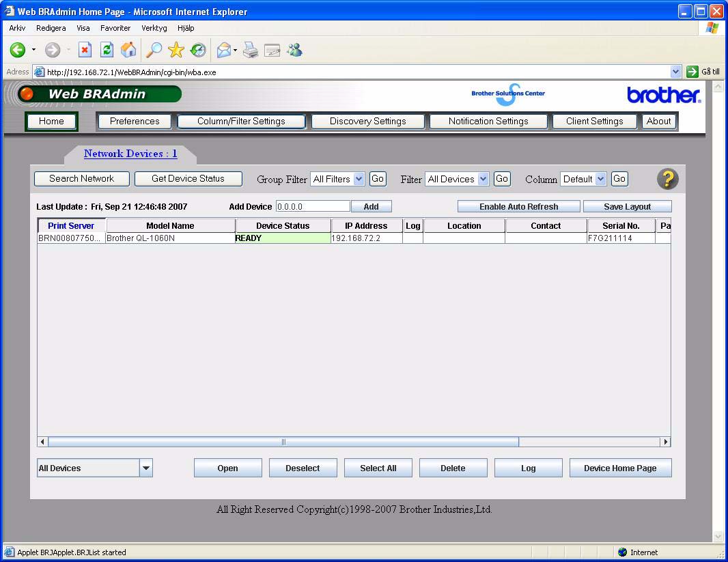This screenshot has width=728, height=562.
Task: Click Device Home Page button
Action: (x=620, y=468)
